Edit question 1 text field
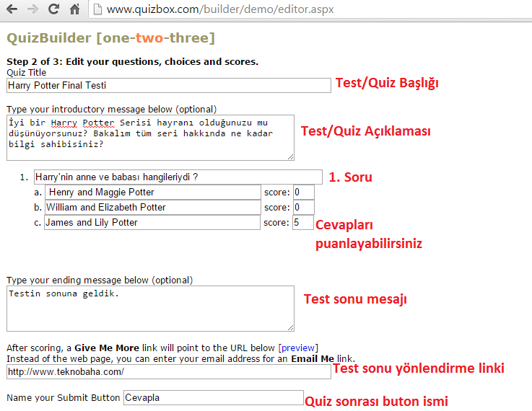 [178, 177]
